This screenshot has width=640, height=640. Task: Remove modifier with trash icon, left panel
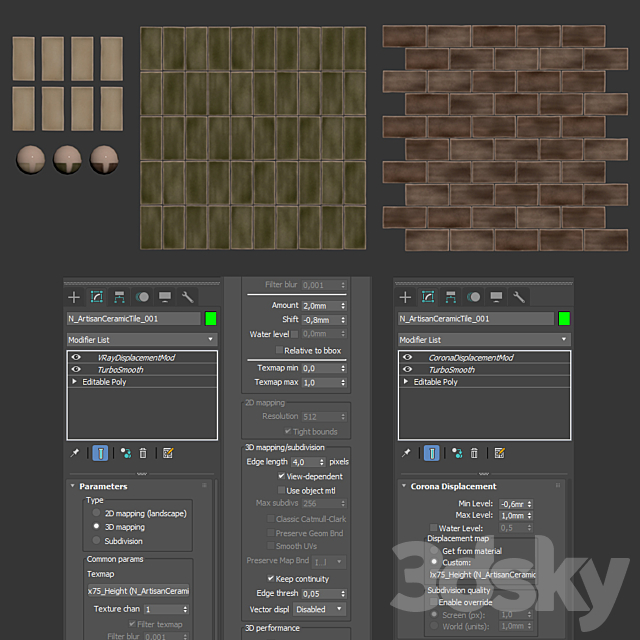[143, 453]
